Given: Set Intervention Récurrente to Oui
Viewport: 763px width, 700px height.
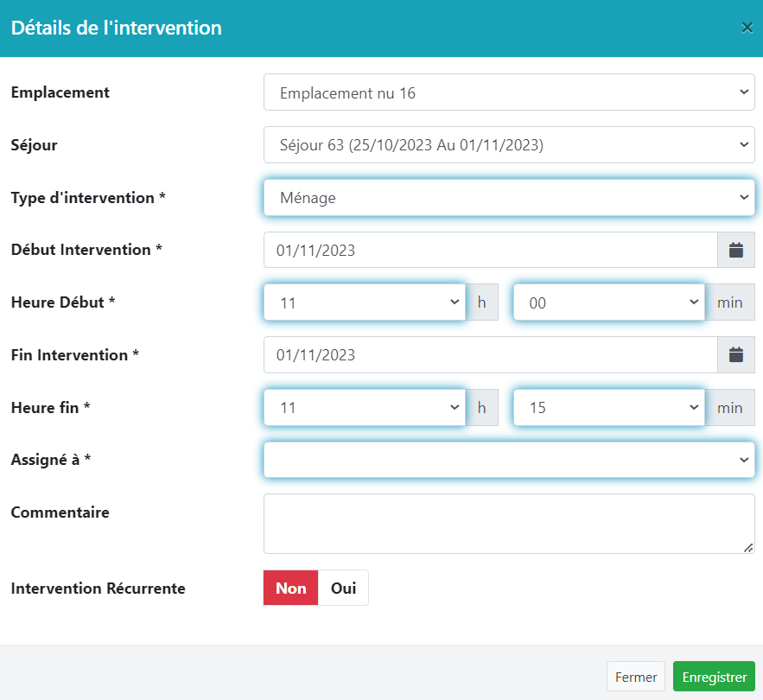Looking at the screenshot, I should click(343, 588).
